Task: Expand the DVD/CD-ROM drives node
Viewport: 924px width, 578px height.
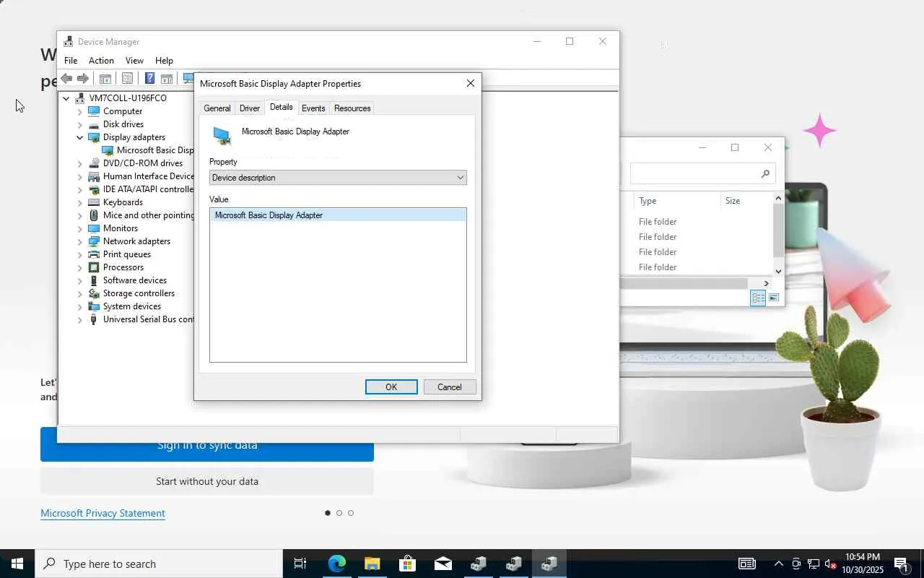Action: click(80, 163)
